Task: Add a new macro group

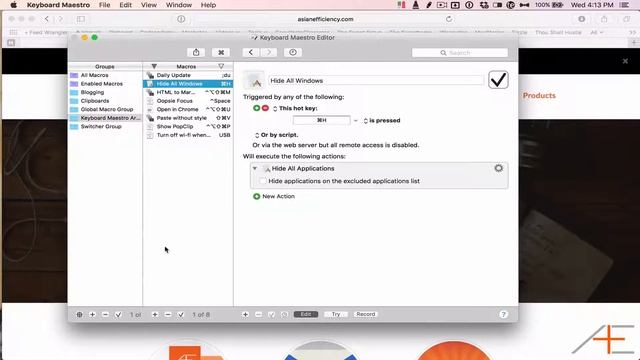Action: tap(92, 315)
